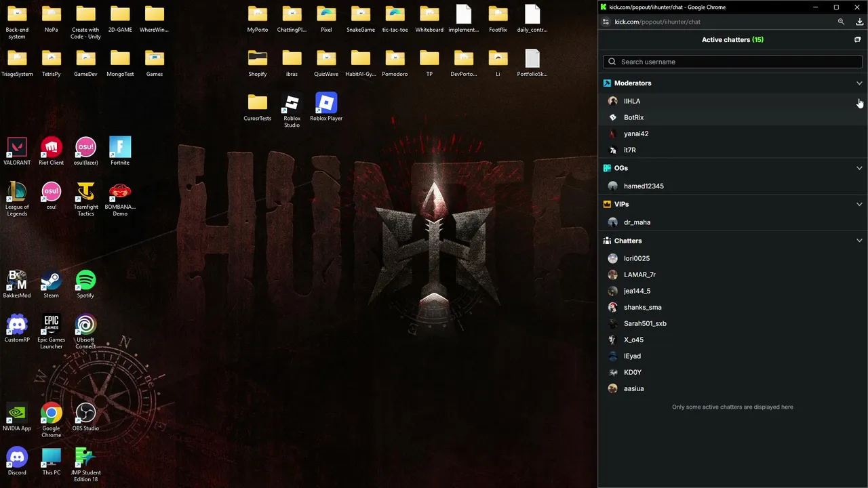The width and height of the screenshot is (868, 488).
Task: Select the Roblox Player desktop icon
Action: [326, 107]
